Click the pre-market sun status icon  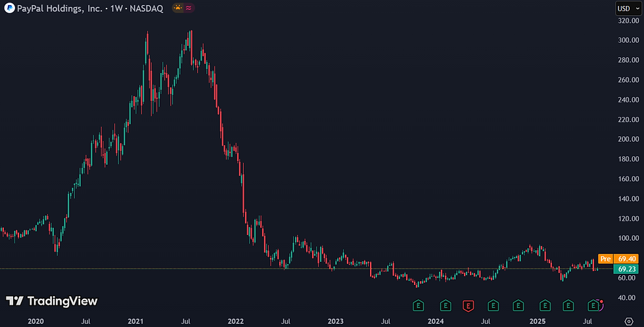(177, 8)
